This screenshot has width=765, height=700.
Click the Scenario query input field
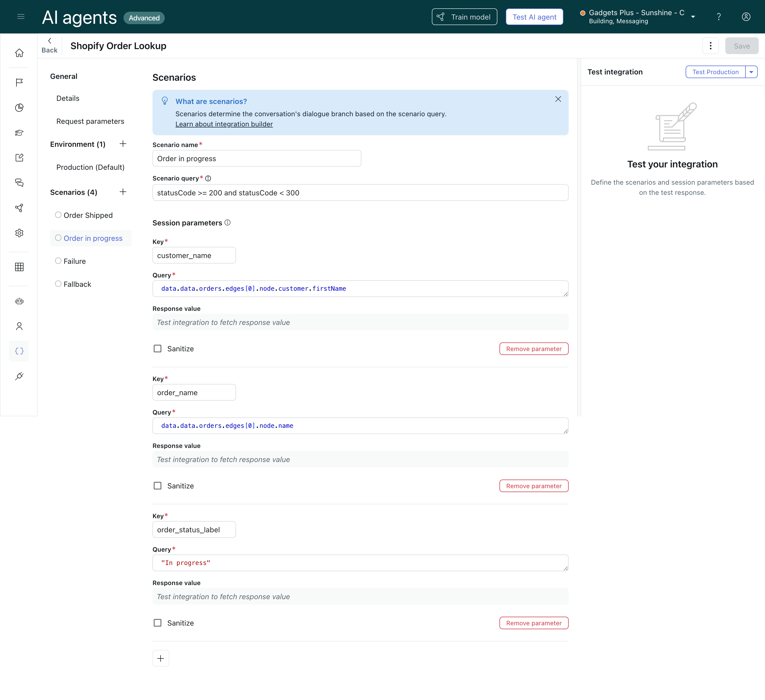[x=360, y=193]
